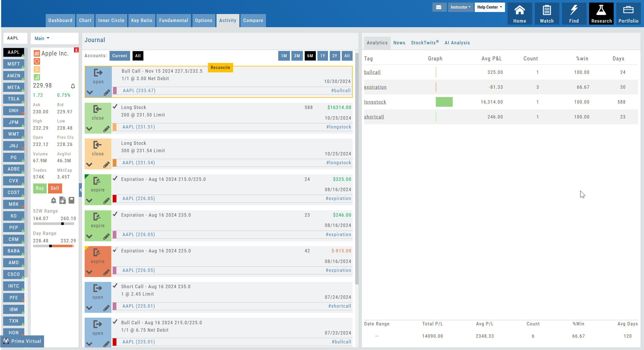Screen dimensions: 644x350
Task: Expand the Long Stock 200 entry
Action: pyautogui.click(x=89, y=129)
